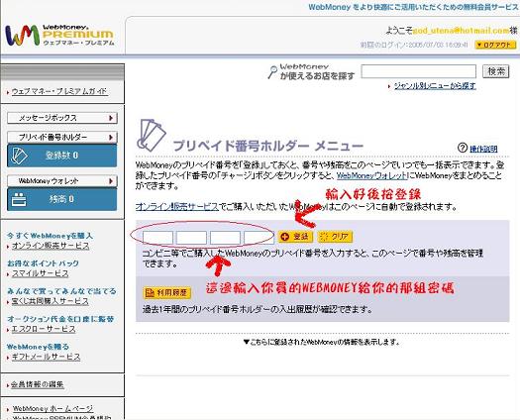Focus the shop search text field
The height and width of the screenshot is (420, 520).
pos(419,71)
